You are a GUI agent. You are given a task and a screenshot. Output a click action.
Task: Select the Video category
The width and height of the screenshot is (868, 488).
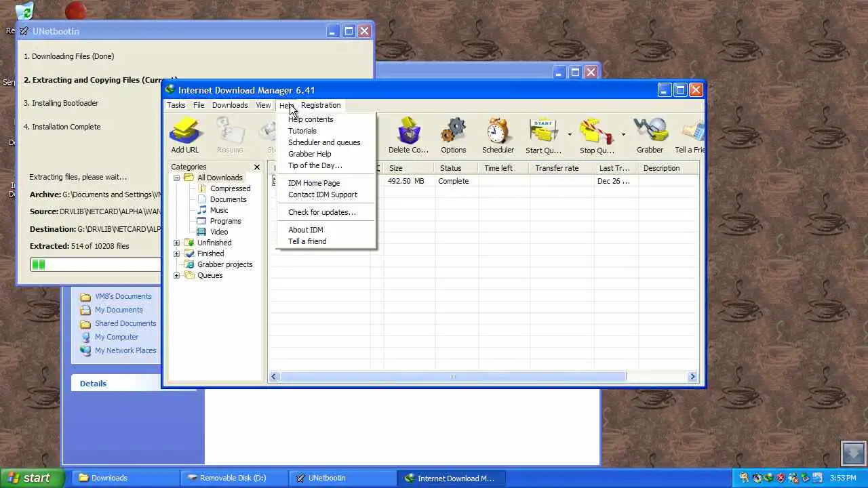click(x=219, y=232)
